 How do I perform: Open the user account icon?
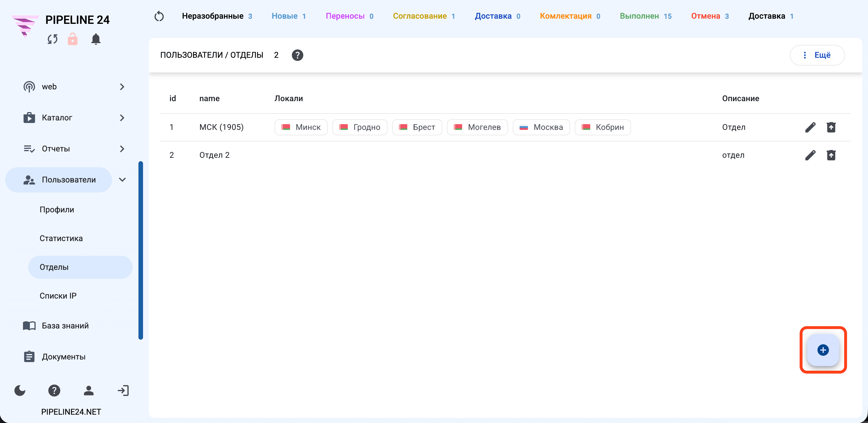[89, 391]
